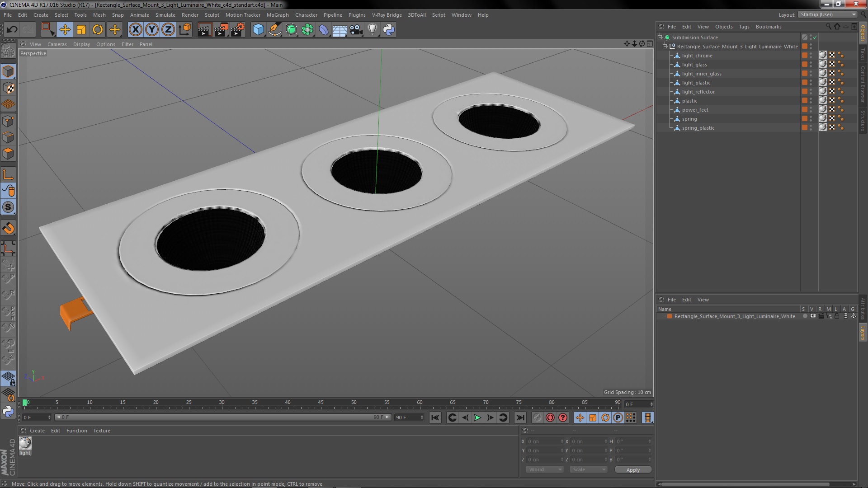868x488 pixels.
Task: Select Model mode icon in left sidebar
Action: (8, 71)
